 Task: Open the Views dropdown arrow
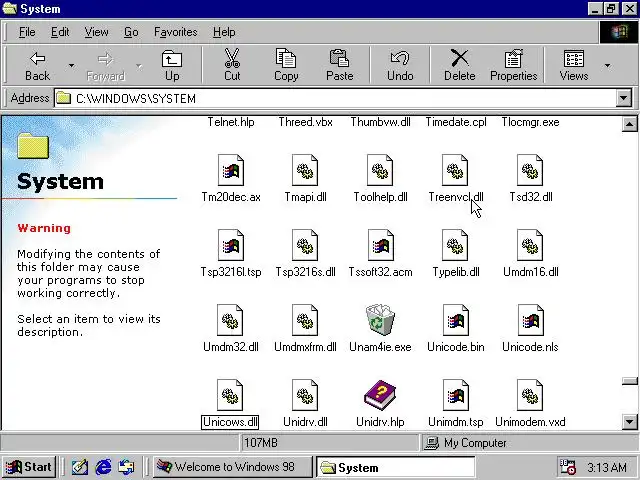607,65
